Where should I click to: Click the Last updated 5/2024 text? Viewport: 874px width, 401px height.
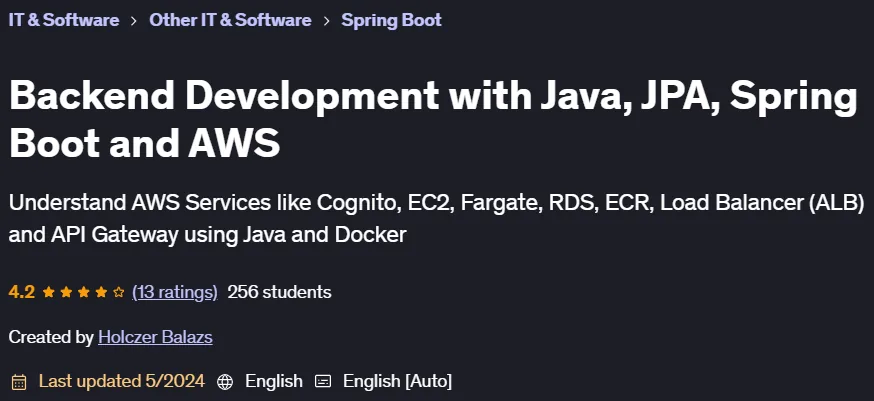122,381
